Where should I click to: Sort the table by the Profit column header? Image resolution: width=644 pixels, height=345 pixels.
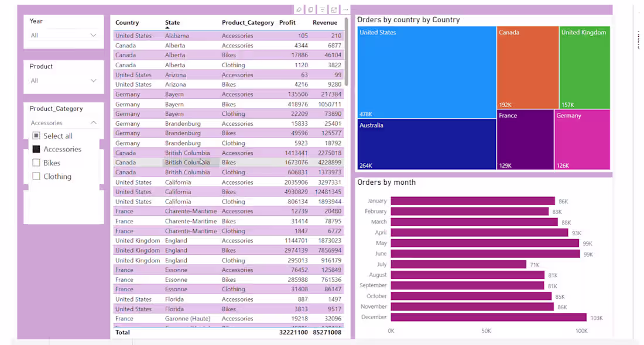click(x=287, y=22)
